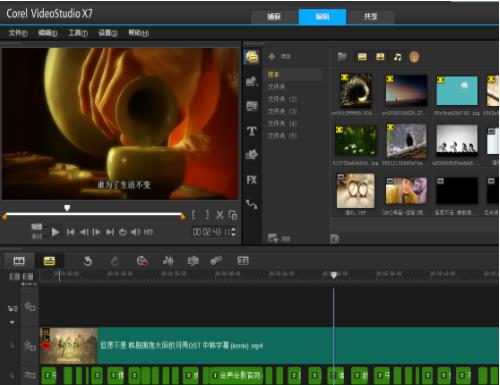
Task: Open the subtitle editor icon
Action: coord(243,261)
